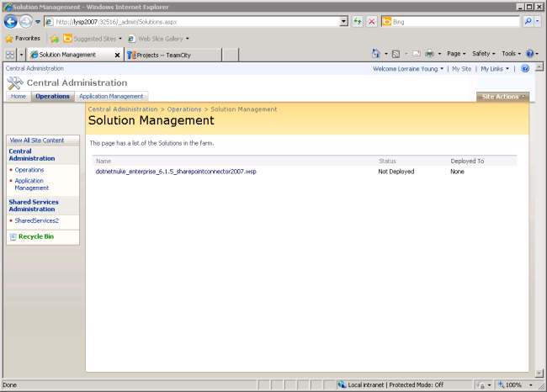Open dropdown arrow beside Print icon
This screenshot has width=547, height=392.
tap(439, 54)
